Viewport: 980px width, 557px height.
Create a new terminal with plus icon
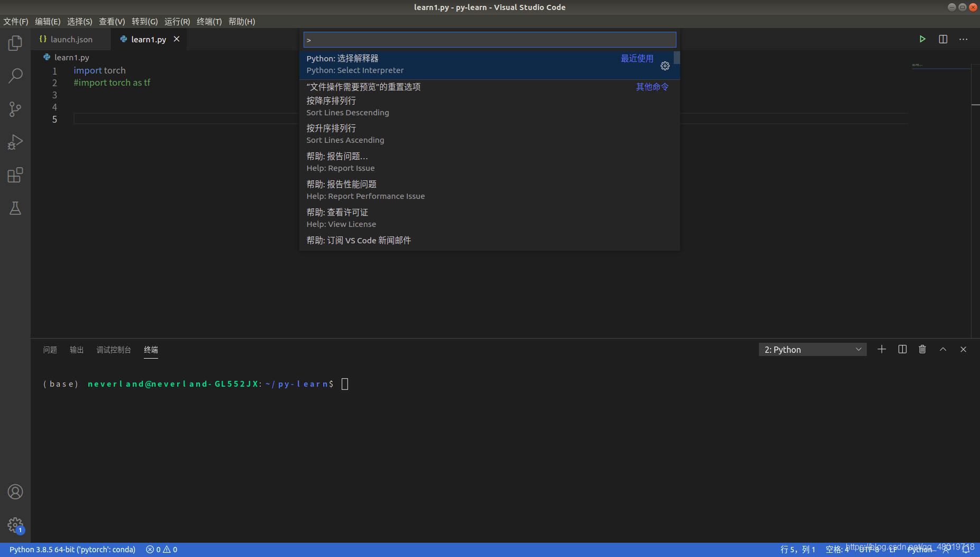[x=882, y=349]
